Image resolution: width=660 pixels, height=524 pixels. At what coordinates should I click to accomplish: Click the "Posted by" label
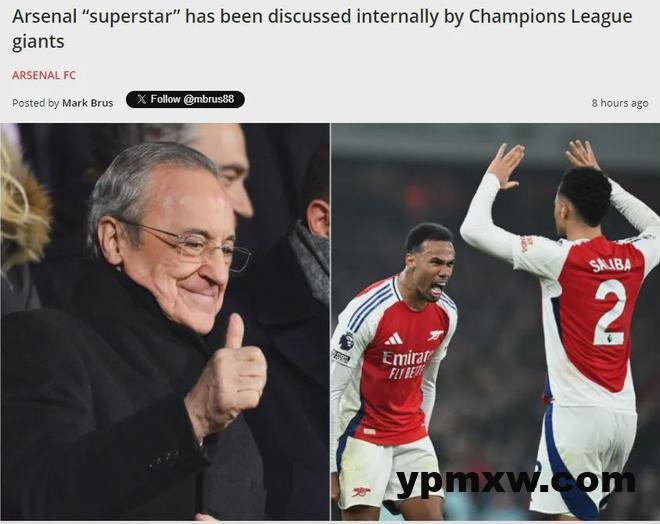35,103
